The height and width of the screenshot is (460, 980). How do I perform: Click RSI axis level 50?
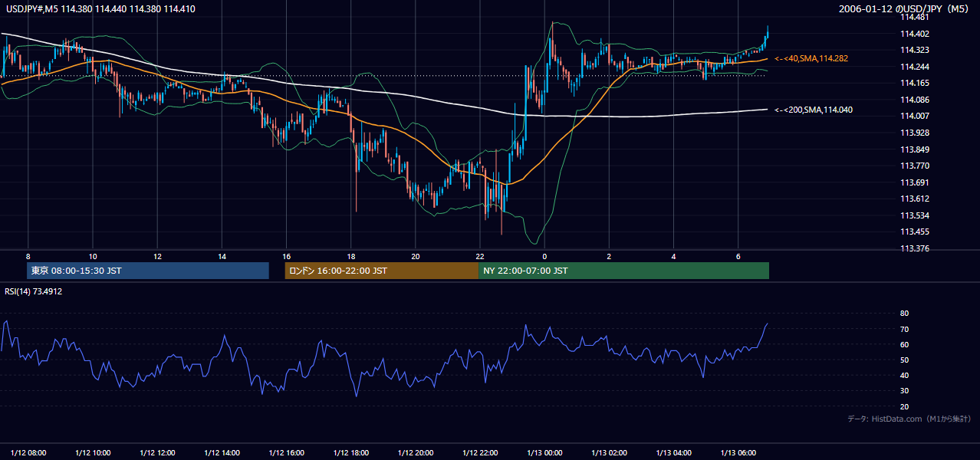pyautogui.click(x=905, y=360)
